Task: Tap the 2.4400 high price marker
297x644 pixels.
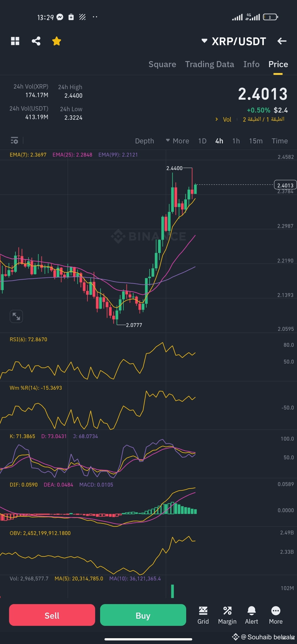Action: click(x=174, y=168)
